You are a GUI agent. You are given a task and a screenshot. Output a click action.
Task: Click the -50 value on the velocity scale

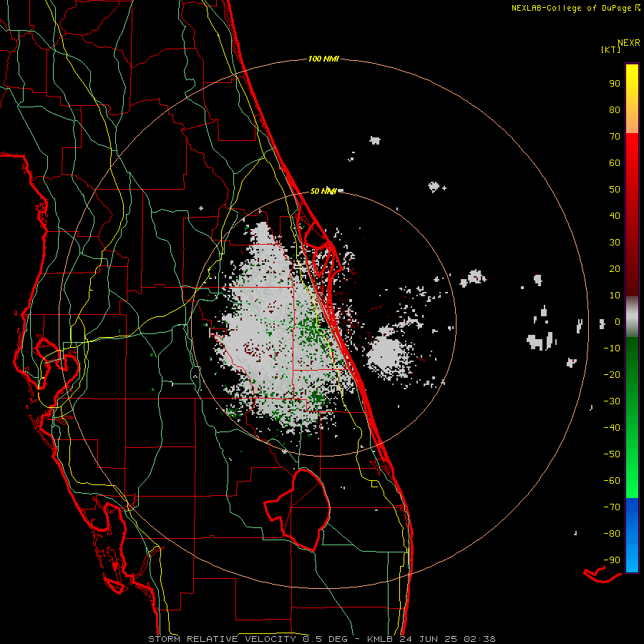pyautogui.click(x=612, y=454)
